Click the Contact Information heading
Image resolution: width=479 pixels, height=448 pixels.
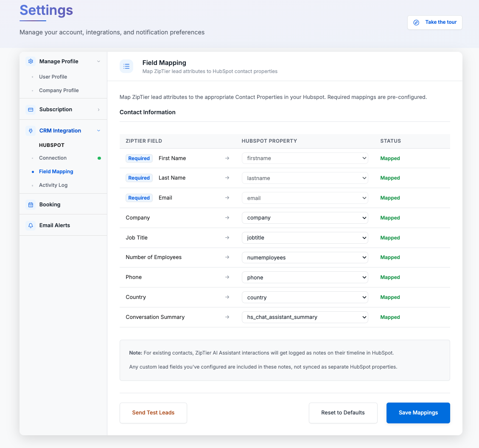point(148,112)
